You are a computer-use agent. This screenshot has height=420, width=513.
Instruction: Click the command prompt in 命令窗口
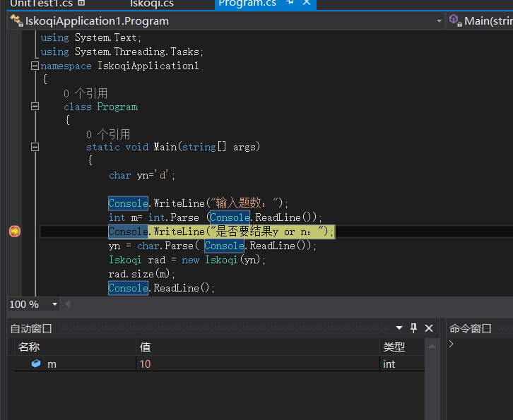point(452,344)
